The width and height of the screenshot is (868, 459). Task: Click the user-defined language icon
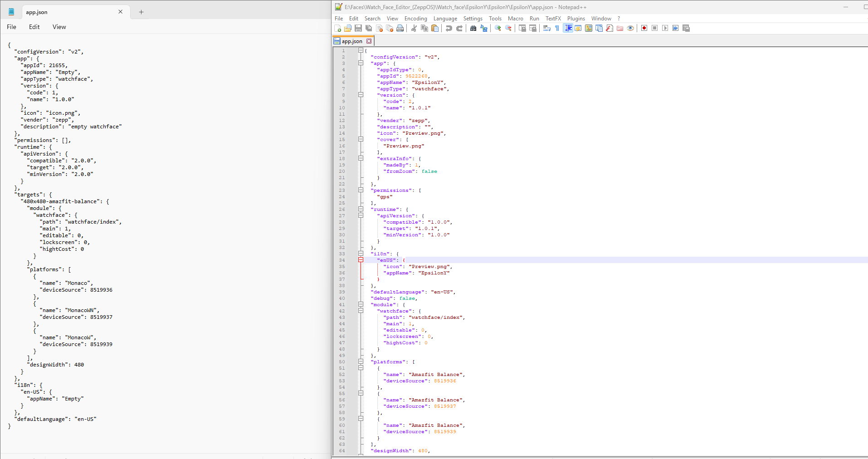pos(578,28)
